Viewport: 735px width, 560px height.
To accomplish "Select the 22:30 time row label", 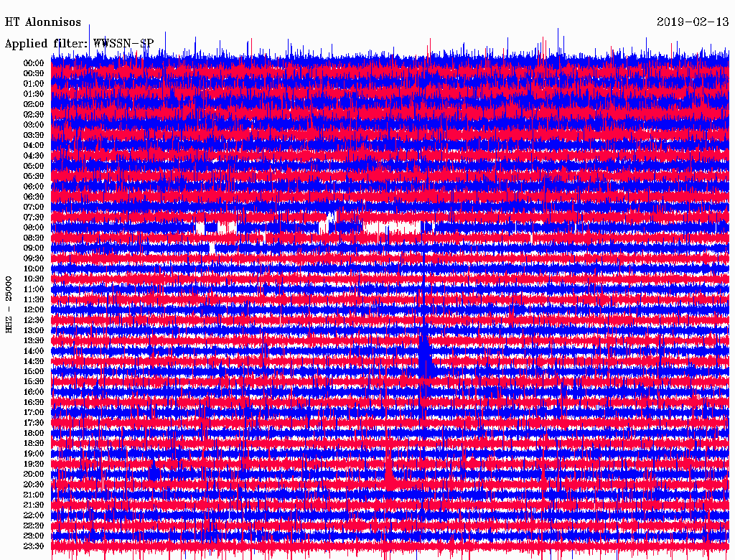I will [x=34, y=526].
